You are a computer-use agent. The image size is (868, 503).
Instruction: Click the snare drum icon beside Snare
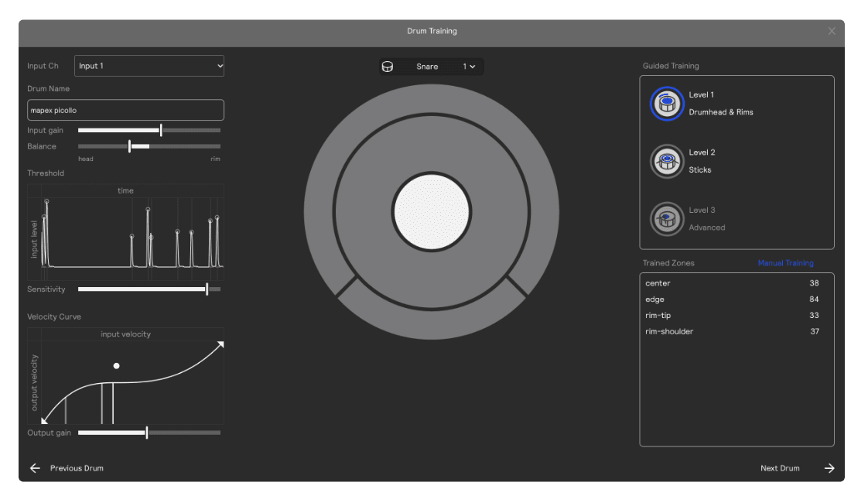[388, 67]
